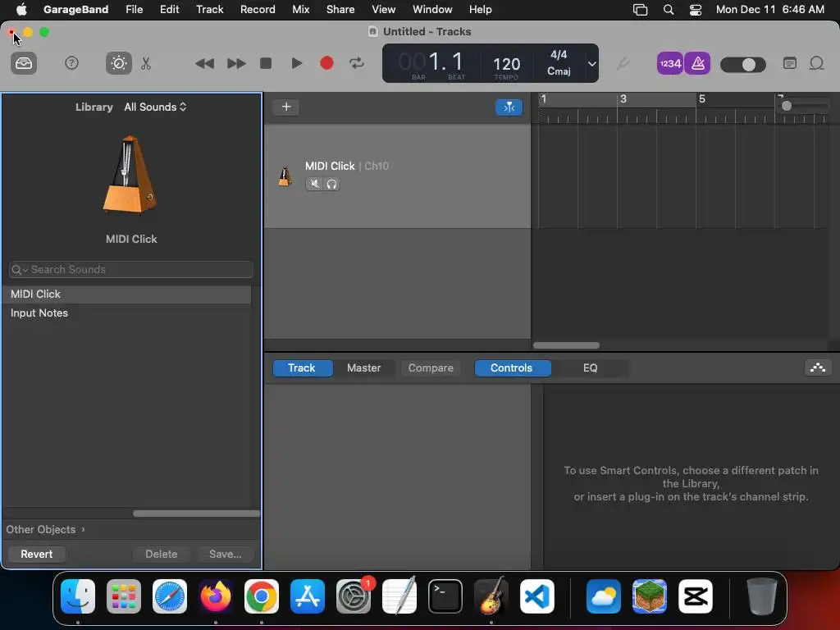840x630 pixels.
Task: Start playback with the Play button
Action: (x=296, y=63)
